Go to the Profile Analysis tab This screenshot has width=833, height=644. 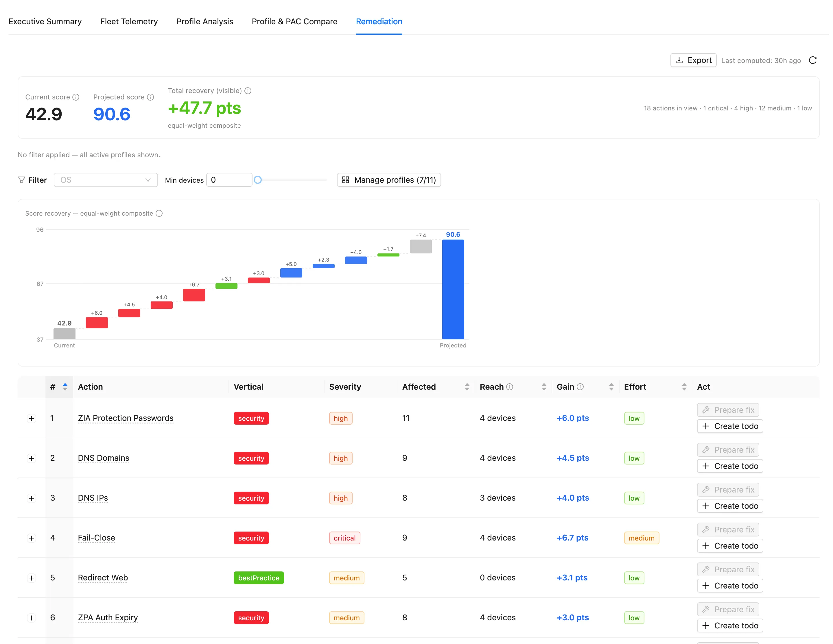(204, 21)
